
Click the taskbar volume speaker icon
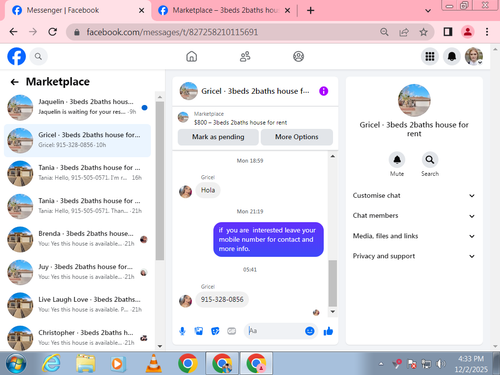tap(441, 364)
